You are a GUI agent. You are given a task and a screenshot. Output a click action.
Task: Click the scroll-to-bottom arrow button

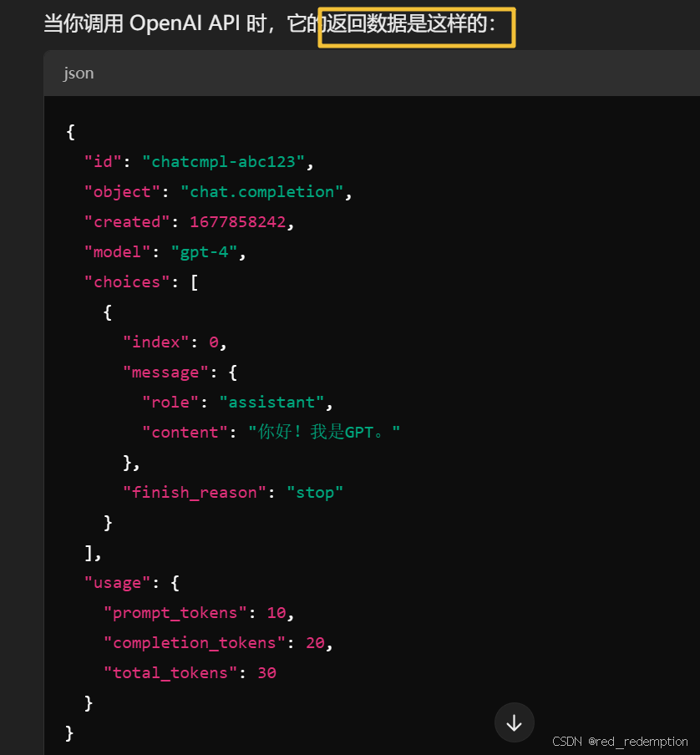pos(514,723)
